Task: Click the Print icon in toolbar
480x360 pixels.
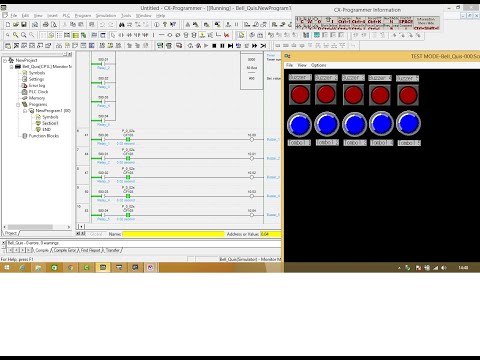Action: [46, 24]
